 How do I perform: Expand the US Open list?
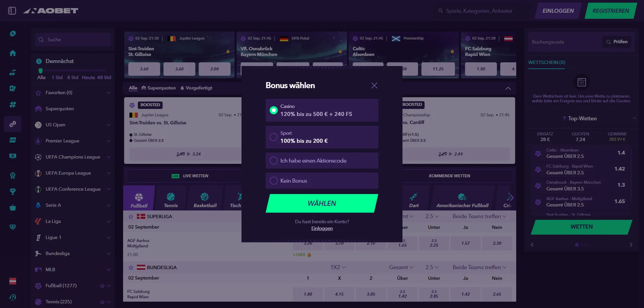(x=109, y=125)
